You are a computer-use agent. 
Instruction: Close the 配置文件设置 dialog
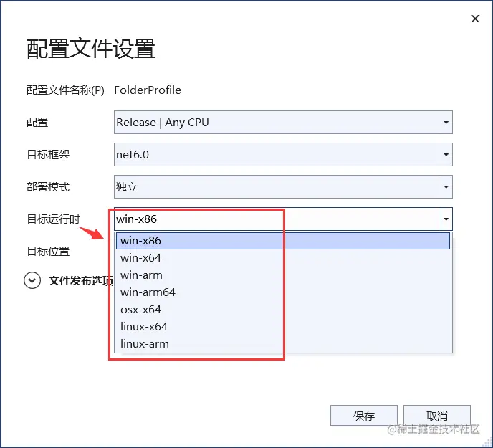pyautogui.click(x=475, y=19)
